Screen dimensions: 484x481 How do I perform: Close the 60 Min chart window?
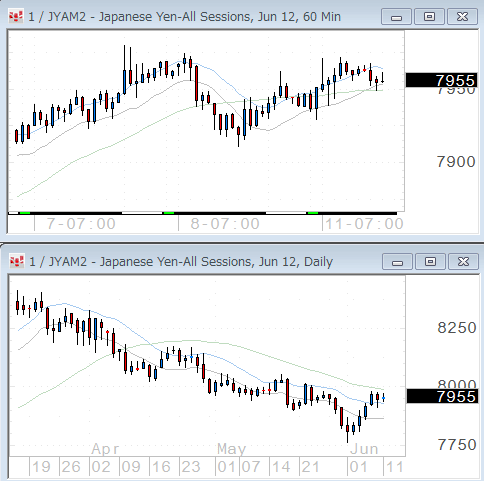462,17
